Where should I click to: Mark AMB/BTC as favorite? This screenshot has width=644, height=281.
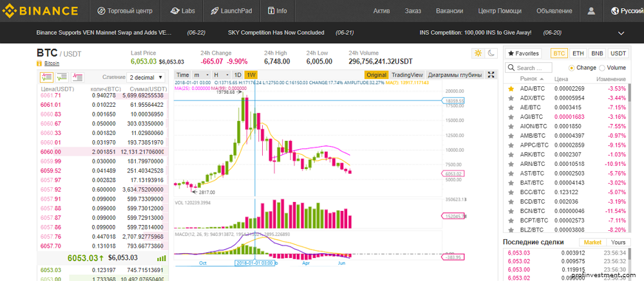point(511,136)
